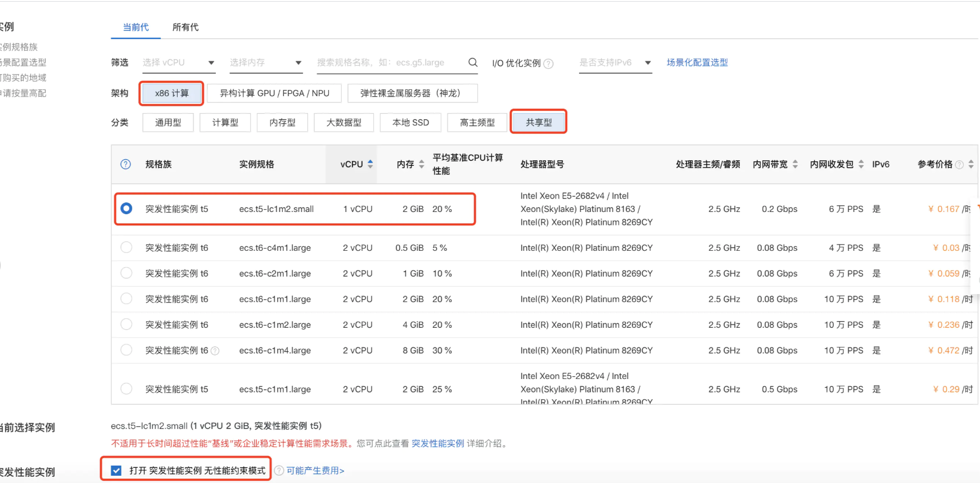Click the 实例规格族 sidebar item
The height and width of the screenshot is (483, 980).
(x=19, y=47)
